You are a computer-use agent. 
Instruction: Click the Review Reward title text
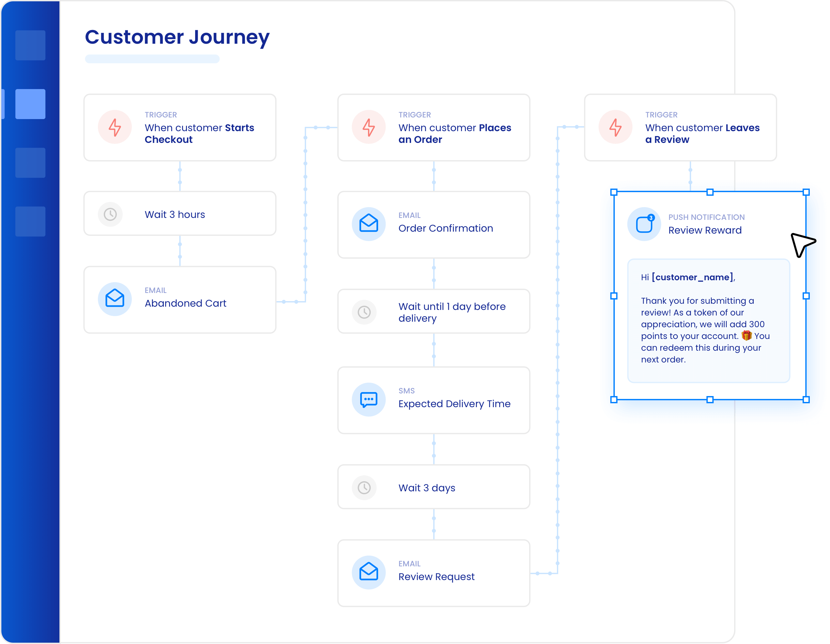705,230
